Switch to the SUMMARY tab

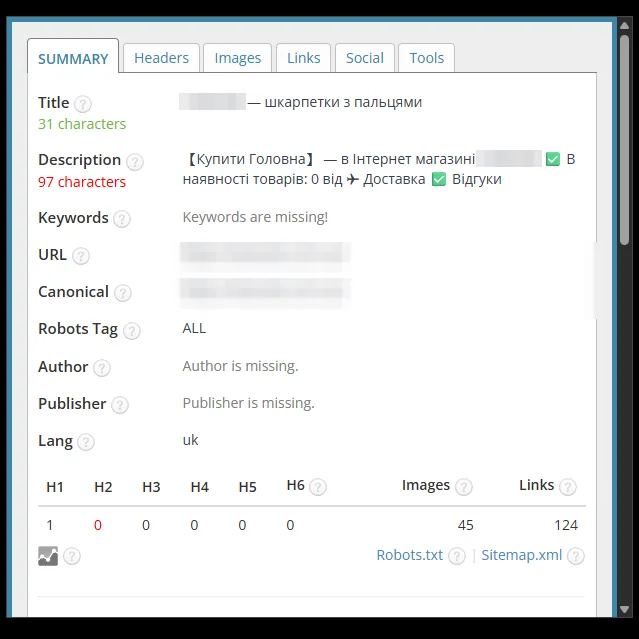[x=73, y=56]
